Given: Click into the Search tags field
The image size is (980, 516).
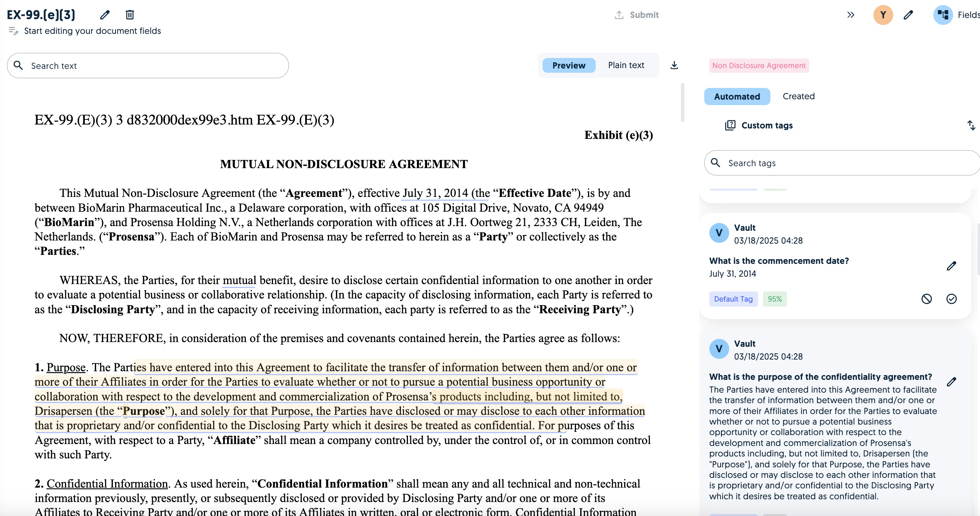Looking at the screenshot, I should point(842,163).
